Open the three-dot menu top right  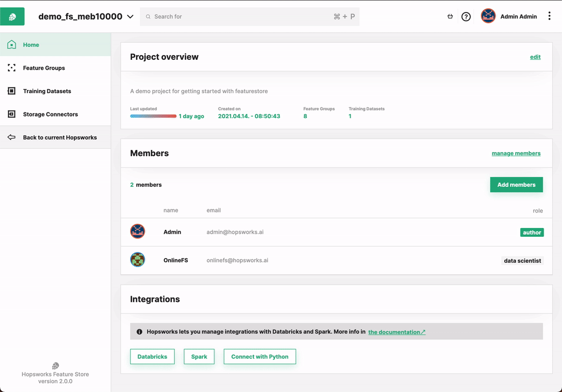click(549, 16)
